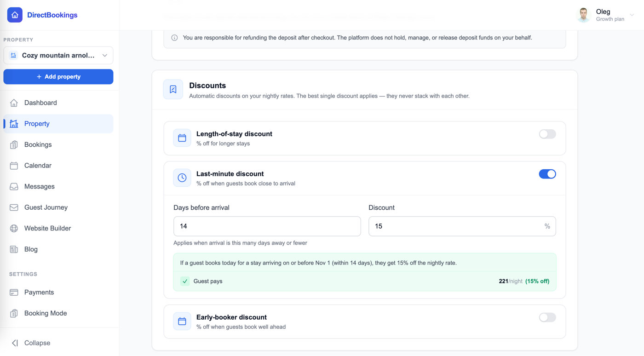Viewport: 644px width, 356px height.
Task: Click the DirectBookings home logo icon
Action: pos(15,15)
